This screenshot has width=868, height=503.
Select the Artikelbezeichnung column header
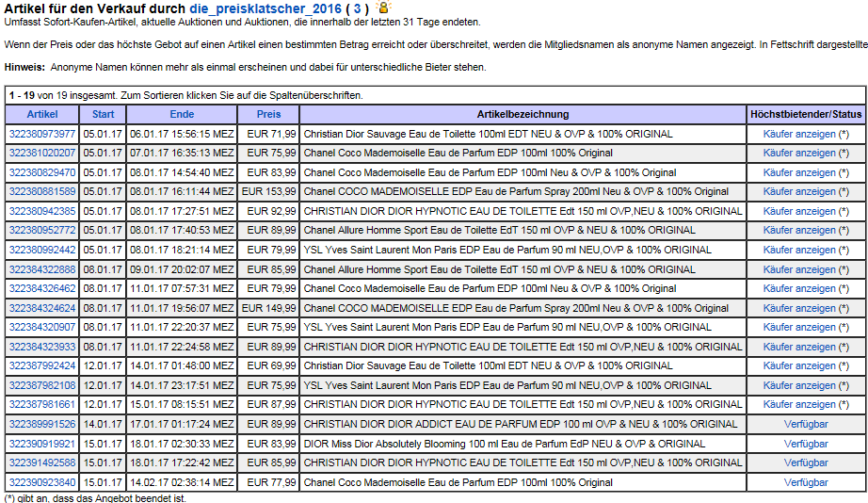tap(522, 114)
